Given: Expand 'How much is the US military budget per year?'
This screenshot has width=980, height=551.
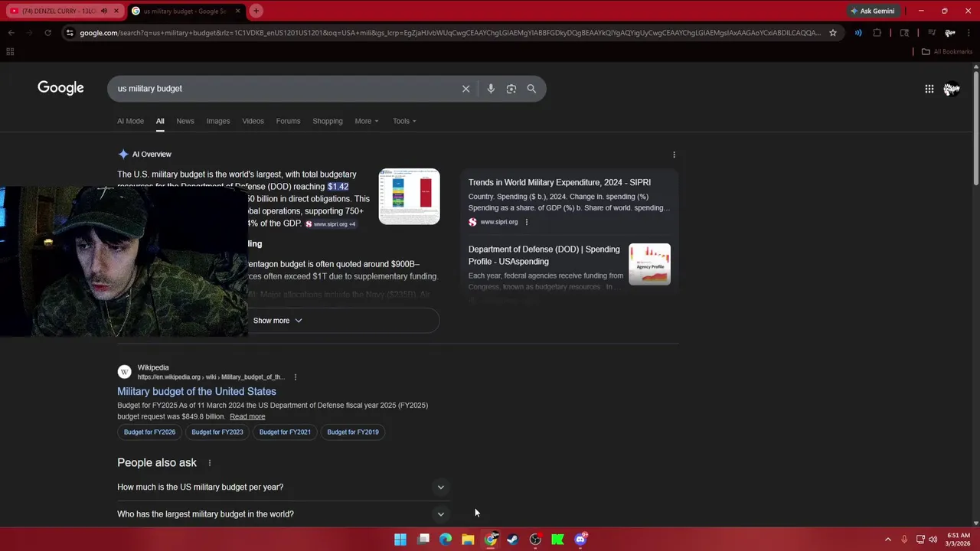Looking at the screenshot, I should 282,487.
